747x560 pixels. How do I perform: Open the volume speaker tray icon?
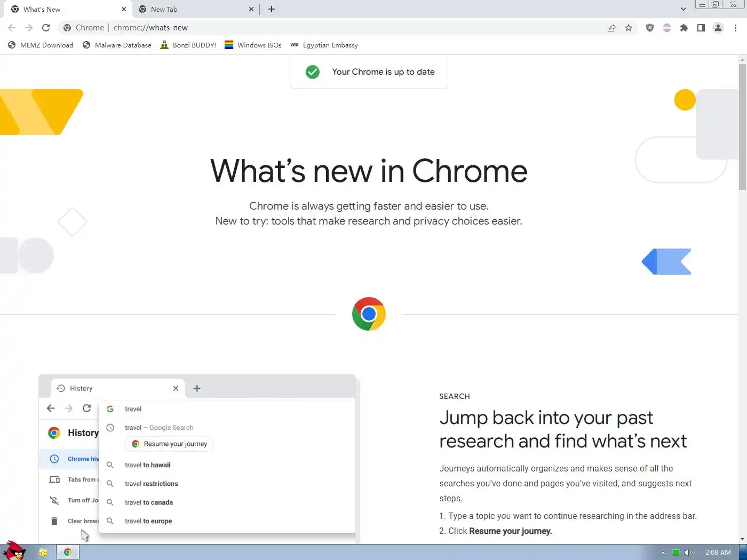pyautogui.click(x=689, y=553)
